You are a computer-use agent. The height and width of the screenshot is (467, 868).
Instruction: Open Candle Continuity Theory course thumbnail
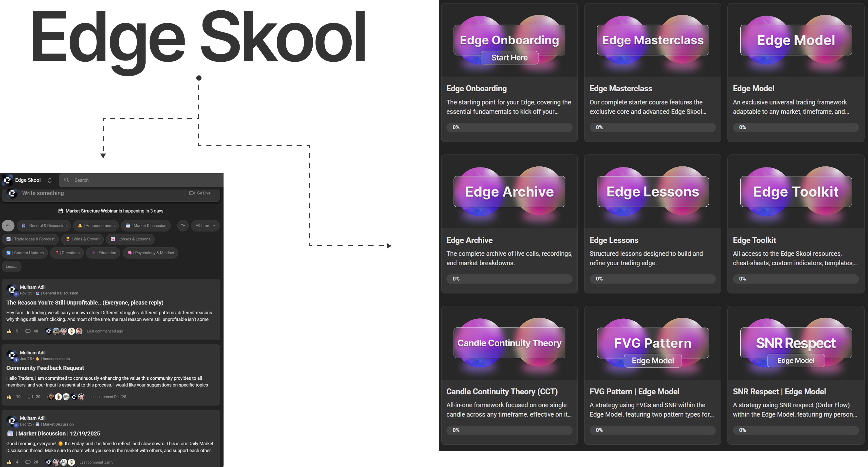509,343
